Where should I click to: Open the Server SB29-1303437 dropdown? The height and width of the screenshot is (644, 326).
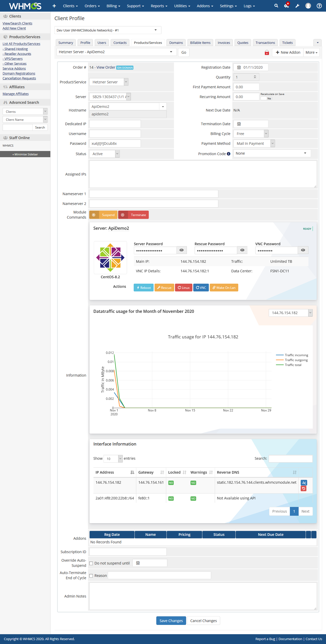(110, 97)
